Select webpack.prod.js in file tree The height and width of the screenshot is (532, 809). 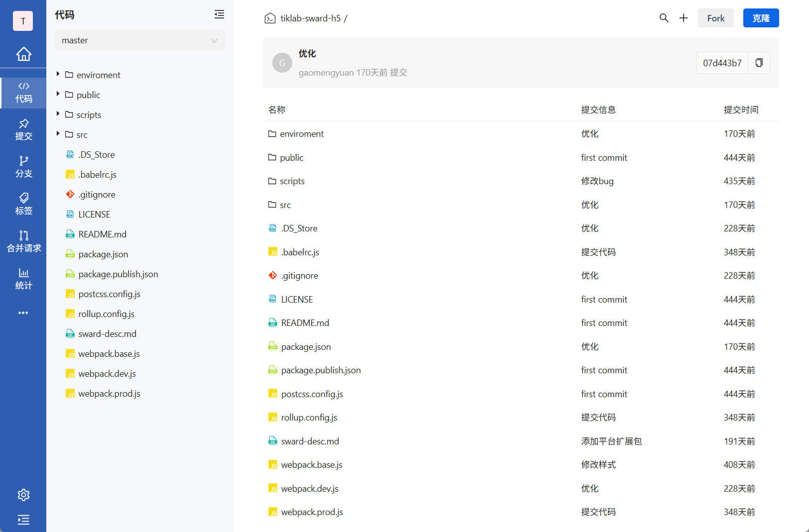[109, 394]
